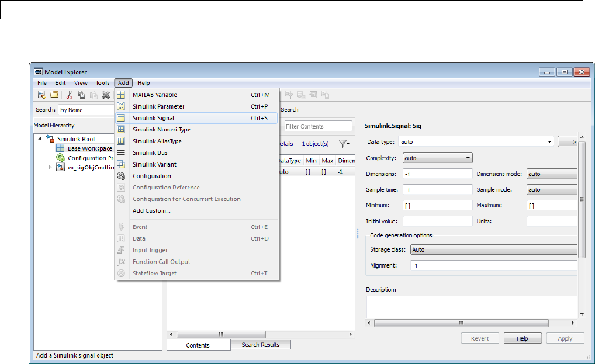Open the Data type dropdown

[x=549, y=142]
